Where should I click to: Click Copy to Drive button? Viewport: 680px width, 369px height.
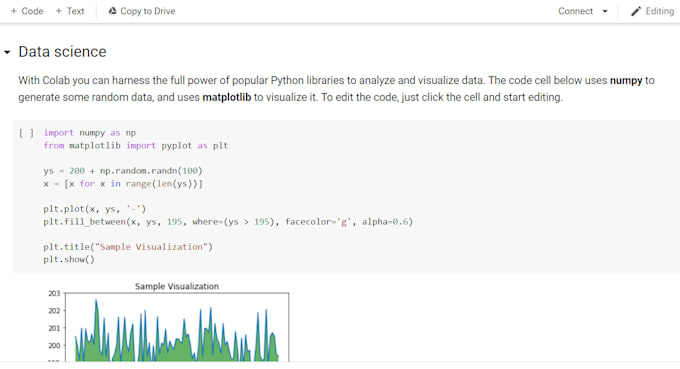tap(142, 11)
